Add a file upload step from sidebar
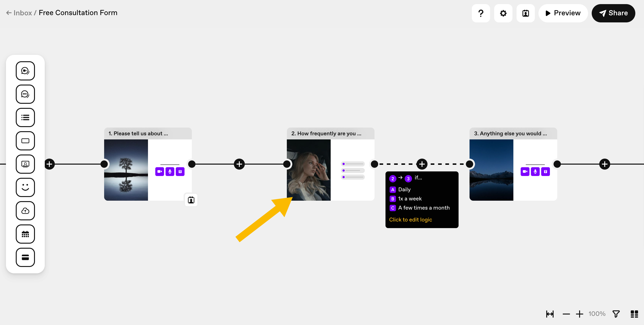Screen dimensions: 644x325 tap(25, 211)
